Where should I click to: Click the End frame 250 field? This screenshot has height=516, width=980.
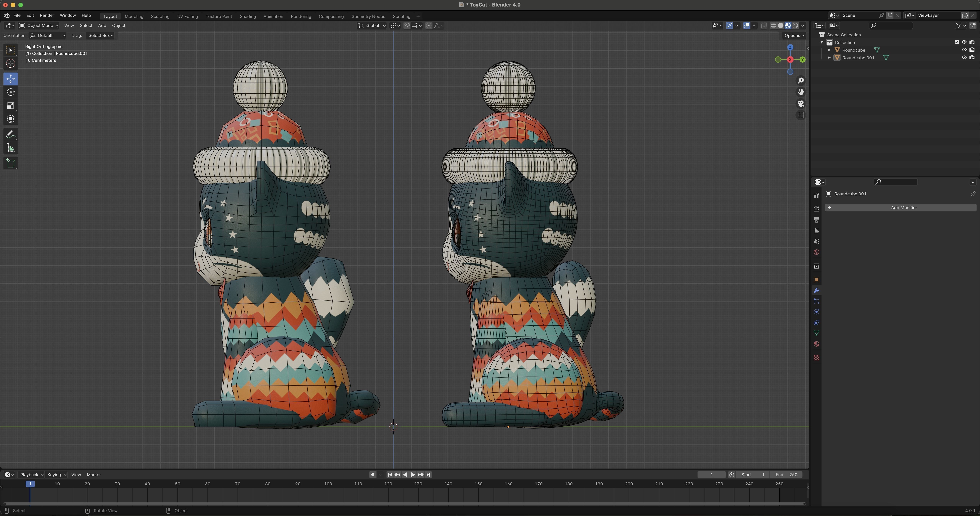[786, 474]
